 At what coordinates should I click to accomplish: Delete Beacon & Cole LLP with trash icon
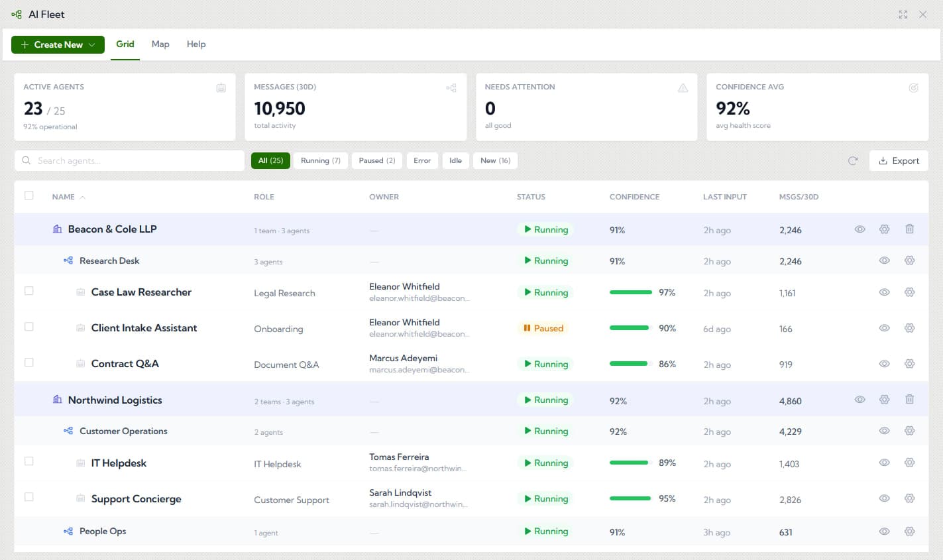[909, 229]
